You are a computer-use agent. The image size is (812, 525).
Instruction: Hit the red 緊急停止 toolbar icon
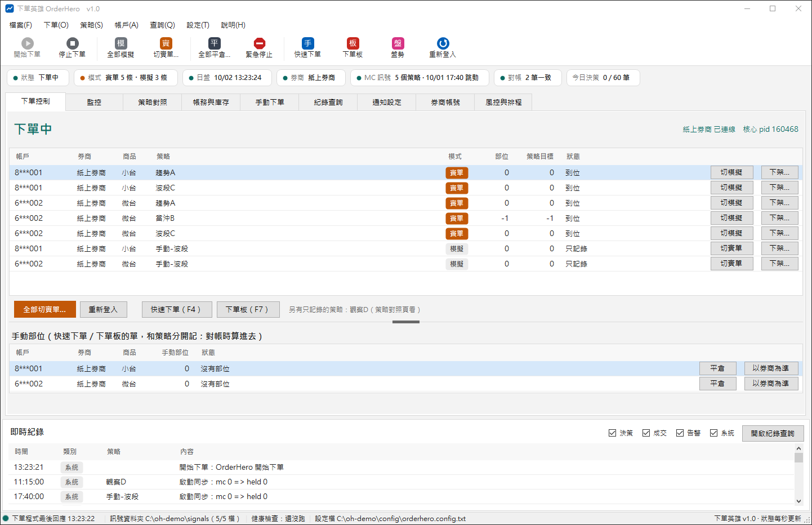(259, 47)
